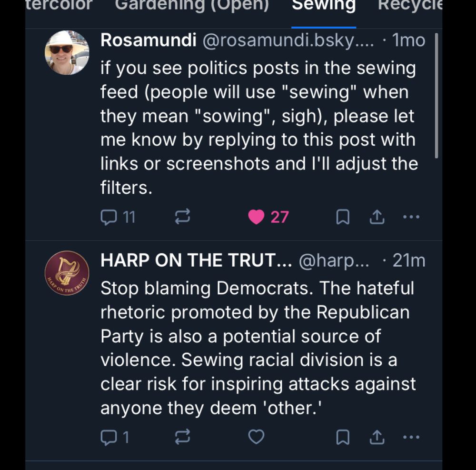Image resolution: width=476 pixels, height=470 pixels.
Task: Share Rosamundi's post via share icon
Action: pyautogui.click(x=377, y=217)
